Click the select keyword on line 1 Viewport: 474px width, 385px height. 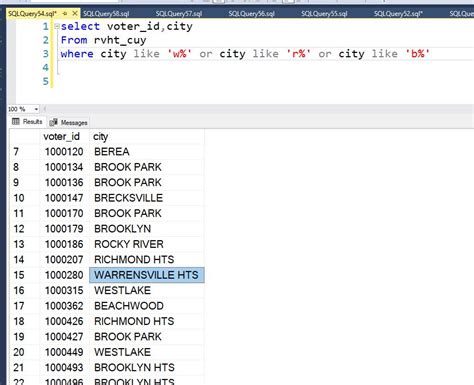pyautogui.click(x=80, y=26)
